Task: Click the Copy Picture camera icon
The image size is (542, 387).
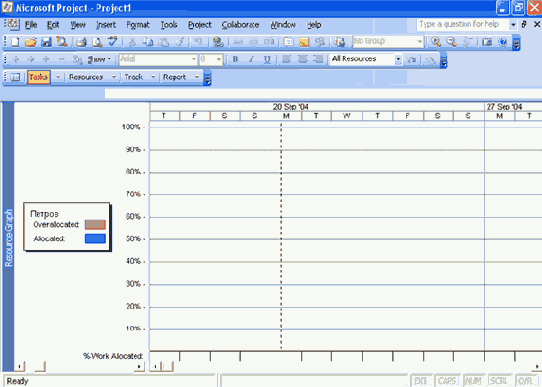Action: pyautogui.click(x=487, y=42)
